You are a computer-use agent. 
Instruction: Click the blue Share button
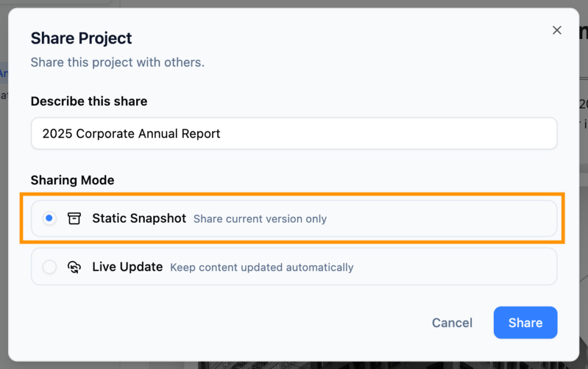coord(525,323)
